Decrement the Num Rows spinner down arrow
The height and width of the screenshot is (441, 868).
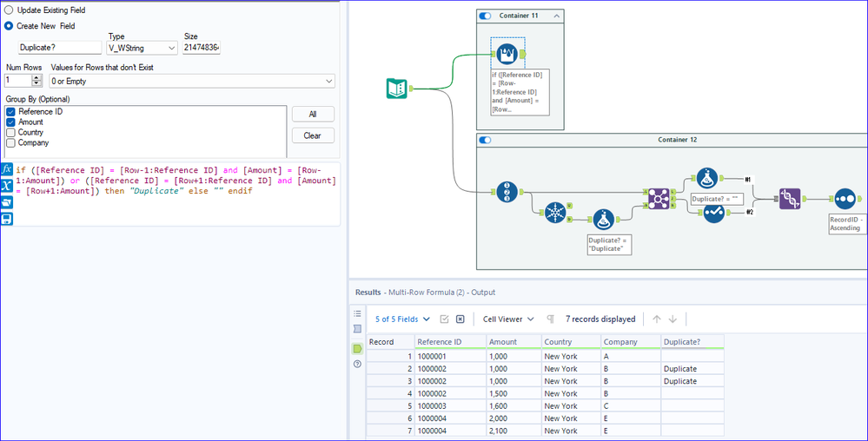click(36, 84)
